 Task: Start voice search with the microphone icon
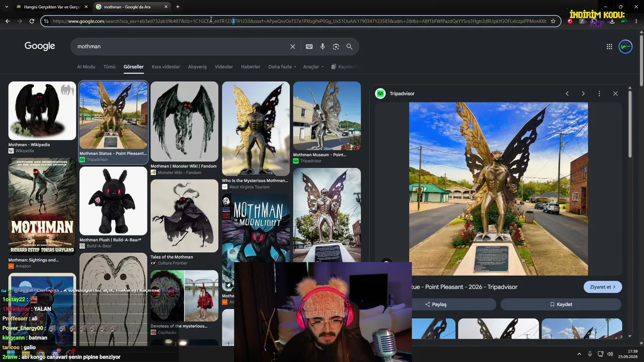point(323,46)
